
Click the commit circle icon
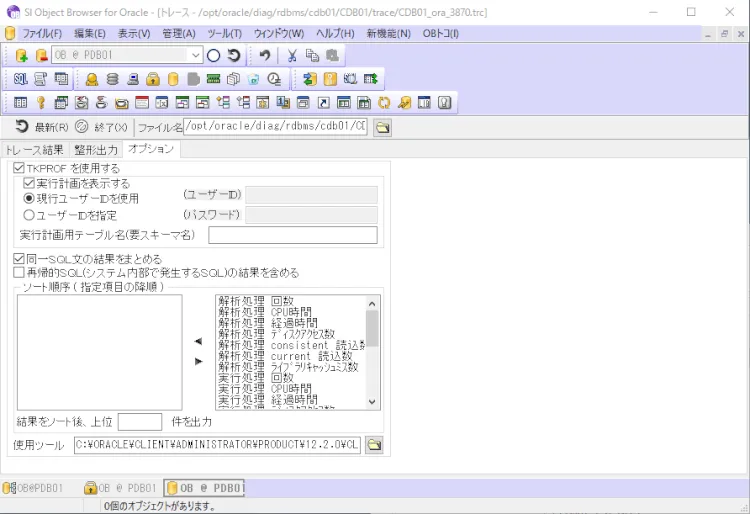coord(213,55)
